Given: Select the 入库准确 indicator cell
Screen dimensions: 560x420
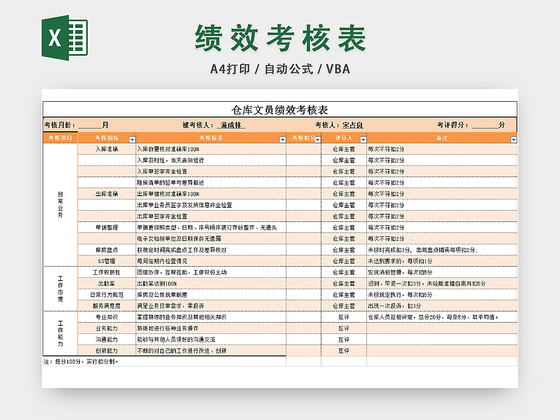Looking at the screenshot, I should tap(107, 149).
